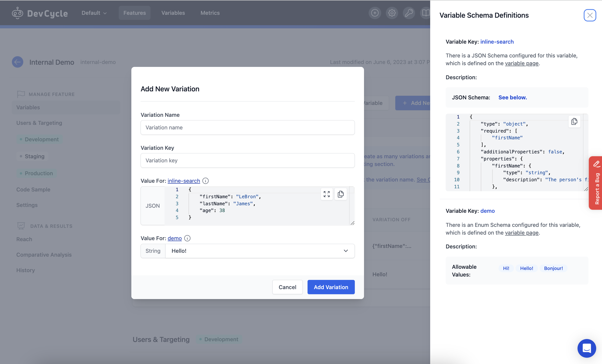
Task: Open the Default project dropdown
Action: (x=94, y=13)
